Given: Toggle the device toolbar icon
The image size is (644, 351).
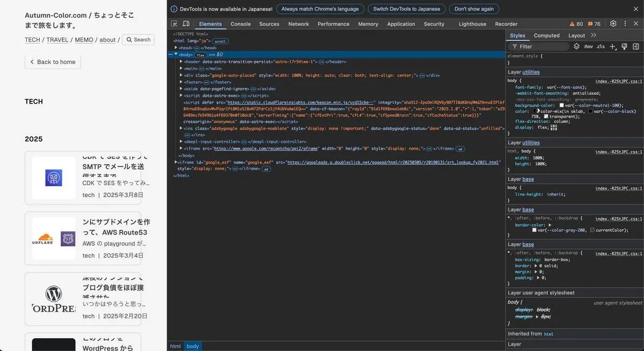Looking at the screenshot, I should tap(186, 24).
